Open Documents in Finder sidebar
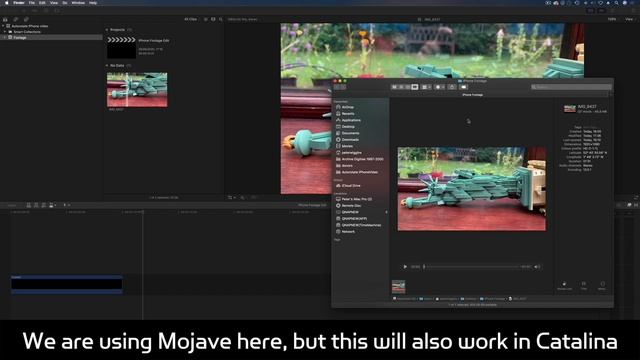 (x=350, y=133)
